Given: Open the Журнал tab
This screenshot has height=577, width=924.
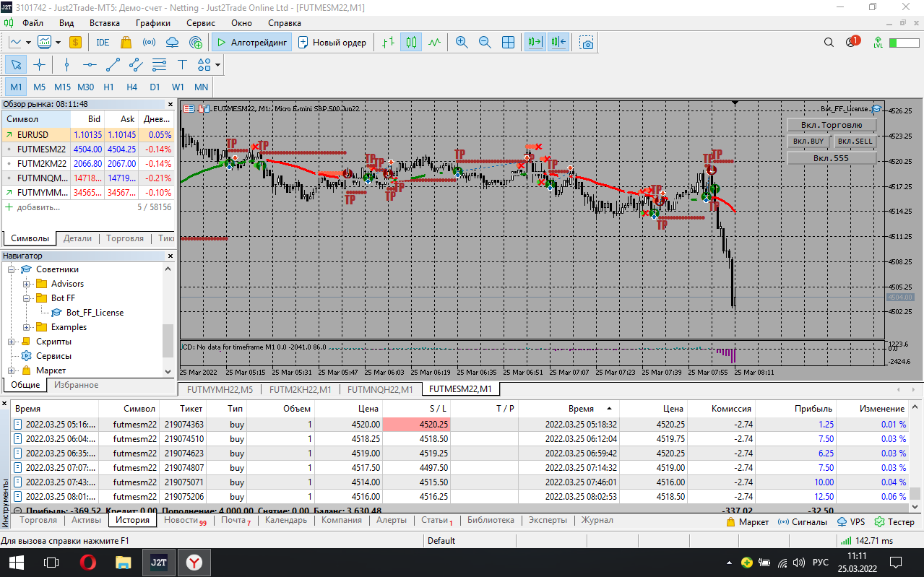Looking at the screenshot, I should pos(597,520).
